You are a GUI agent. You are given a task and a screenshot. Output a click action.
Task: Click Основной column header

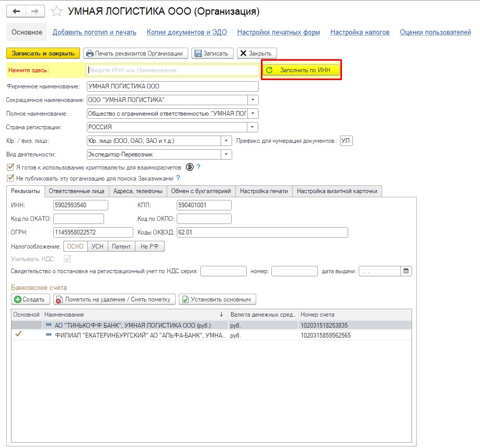click(x=27, y=315)
